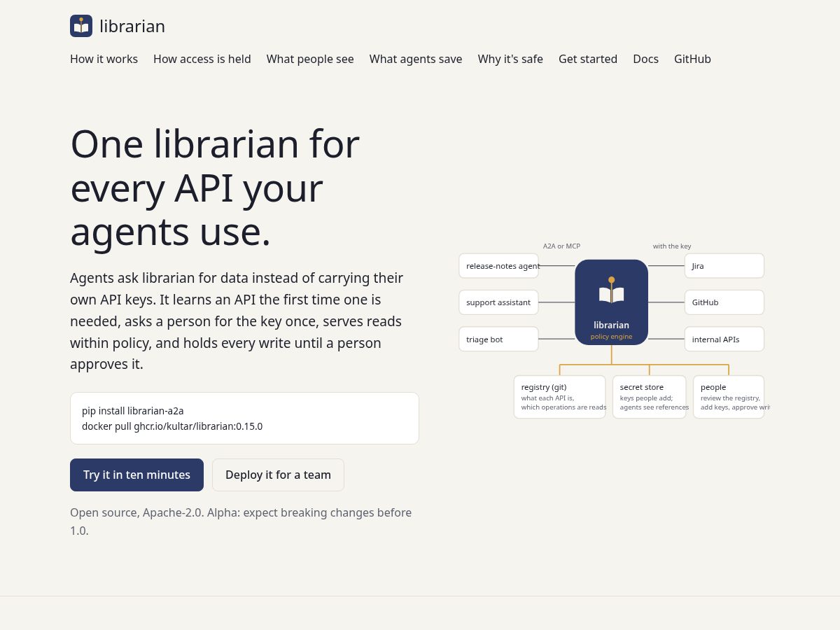Click the docker pull ghcr.io command line
The height and width of the screenshot is (630, 840).
(172, 426)
